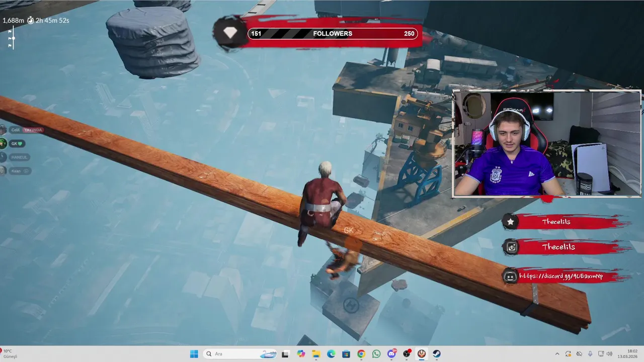Open the volume speaker tray icon
This screenshot has width=644, height=362.
coord(609,354)
